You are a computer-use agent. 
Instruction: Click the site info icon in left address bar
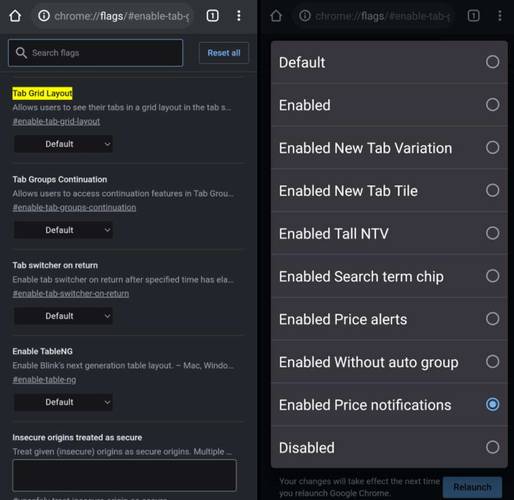44,16
